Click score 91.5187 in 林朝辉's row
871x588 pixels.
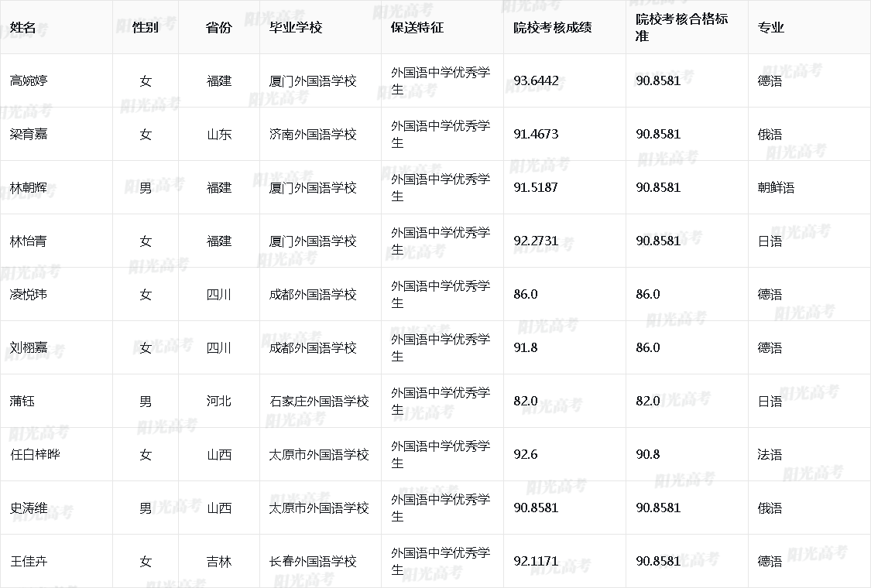coord(536,188)
